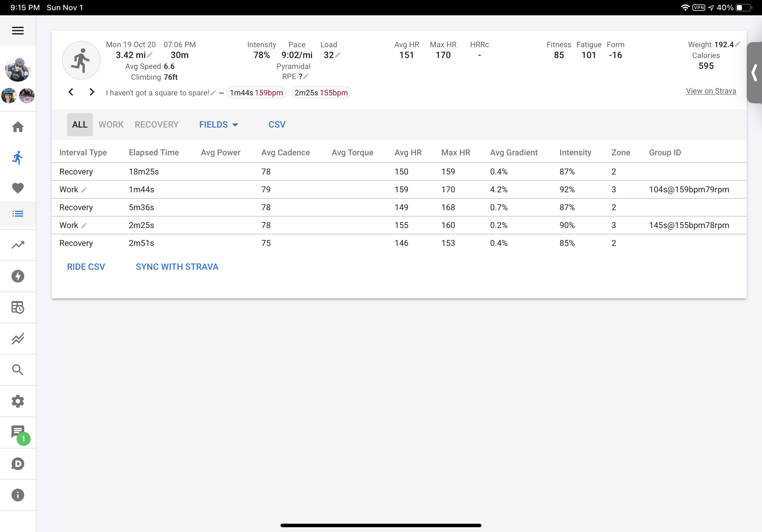Edit the 1m44s Work interval
The height and width of the screenshot is (532, 762).
click(84, 190)
